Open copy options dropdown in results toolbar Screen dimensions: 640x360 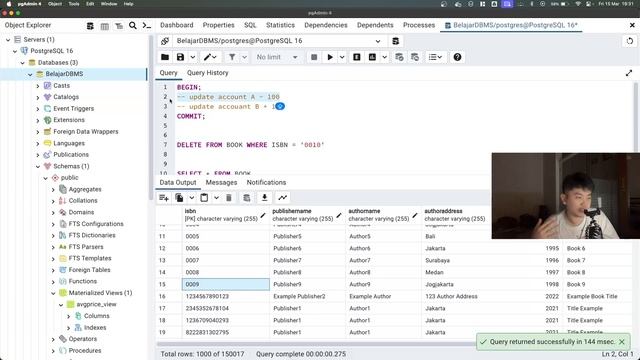(x=191, y=198)
